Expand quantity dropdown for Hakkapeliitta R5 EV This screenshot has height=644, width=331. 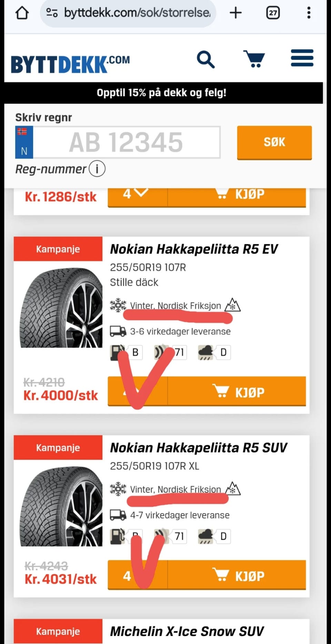tap(138, 391)
